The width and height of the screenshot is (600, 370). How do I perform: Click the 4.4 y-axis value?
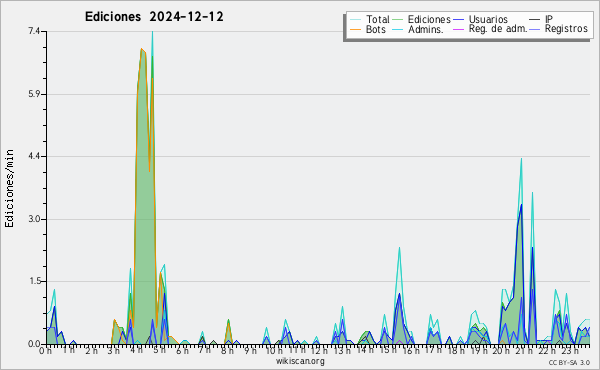tap(34, 156)
